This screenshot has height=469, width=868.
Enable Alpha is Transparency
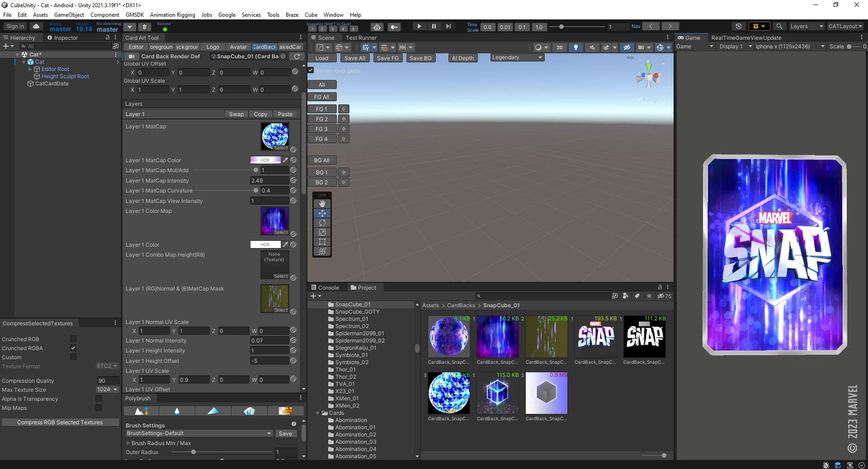[x=98, y=399]
